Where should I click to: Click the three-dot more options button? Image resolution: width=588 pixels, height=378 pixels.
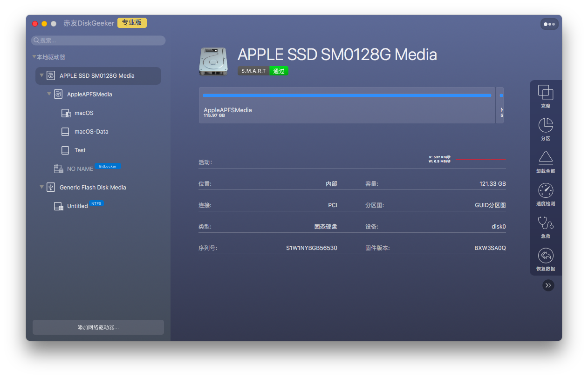[549, 24]
